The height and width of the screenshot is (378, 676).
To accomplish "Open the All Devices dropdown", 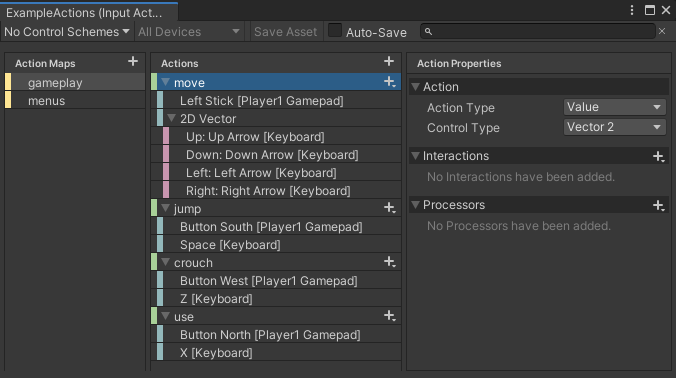I will coord(189,32).
